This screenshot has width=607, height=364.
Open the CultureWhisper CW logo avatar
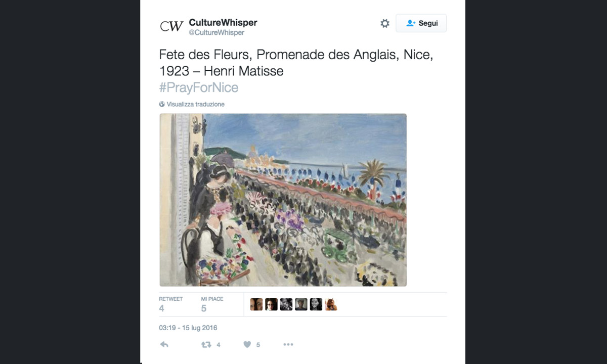pyautogui.click(x=171, y=26)
